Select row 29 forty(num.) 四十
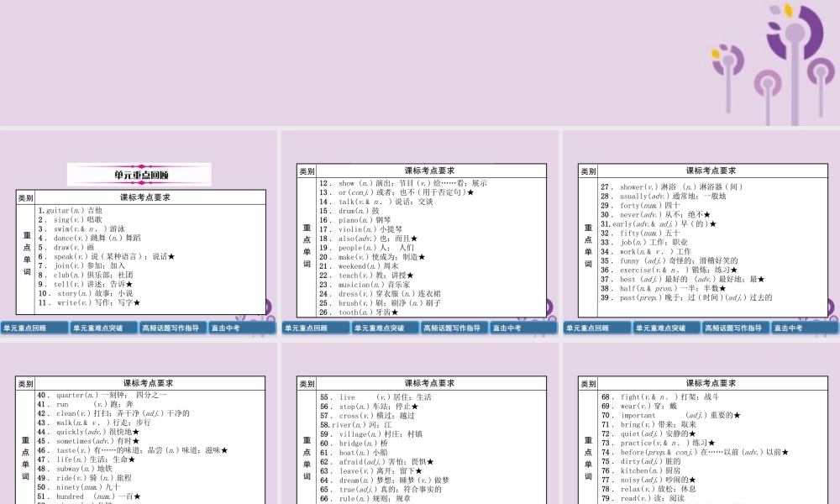Screen dimensions: 840x504 [x=640, y=206]
